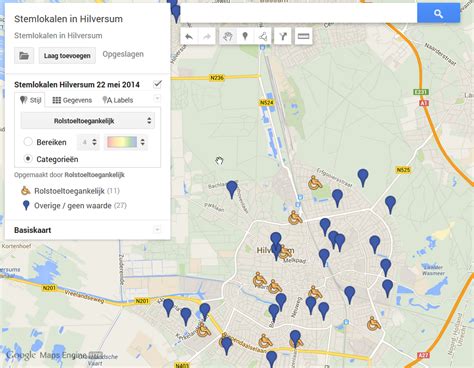The width and height of the screenshot is (474, 368).
Task: Click blue pin left of N525 sign
Action: click(363, 178)
